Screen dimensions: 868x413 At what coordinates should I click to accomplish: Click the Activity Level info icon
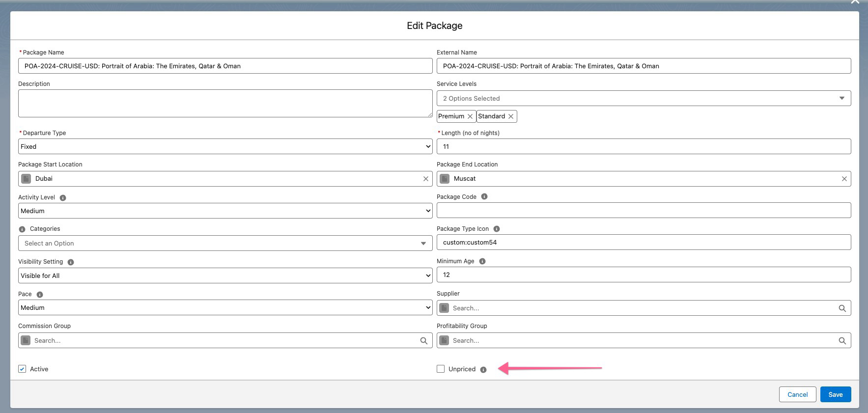pyautogui.click(x=63, y=198)
